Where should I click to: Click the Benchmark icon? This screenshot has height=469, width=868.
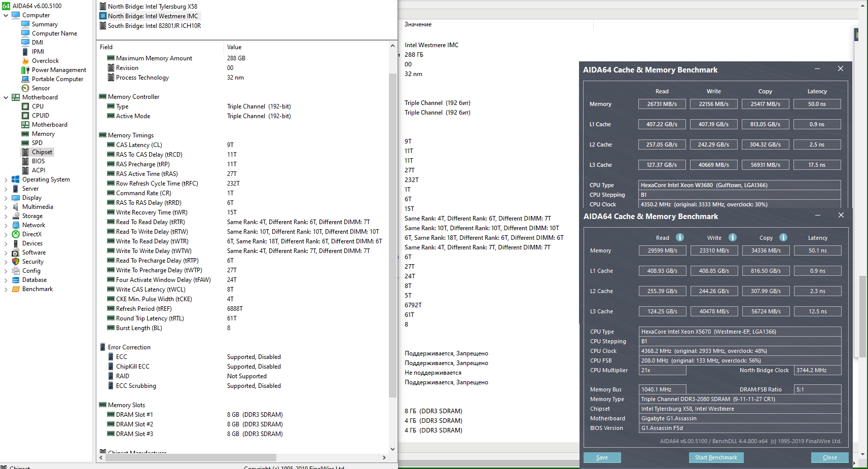tap(16, 289)
